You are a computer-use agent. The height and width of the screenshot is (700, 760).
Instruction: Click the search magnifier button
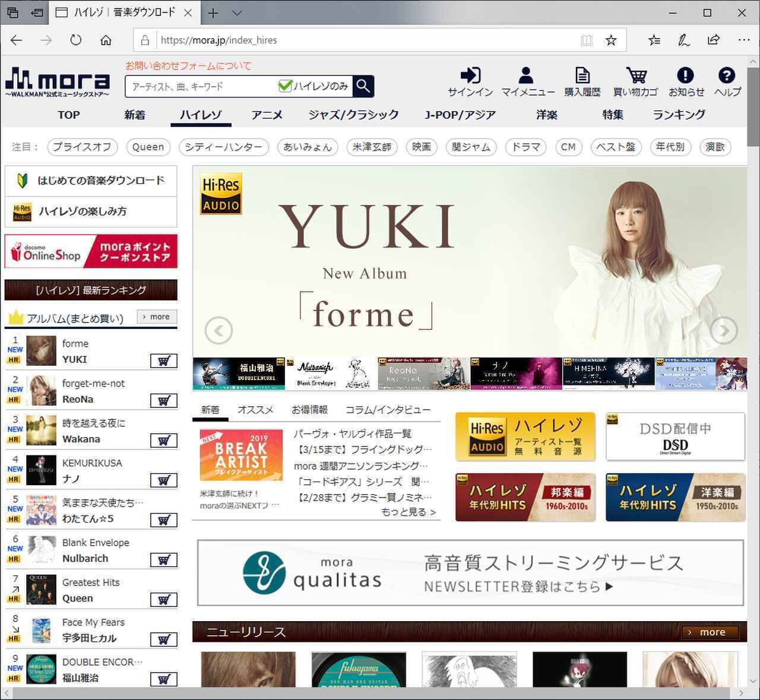coord(363,86)
